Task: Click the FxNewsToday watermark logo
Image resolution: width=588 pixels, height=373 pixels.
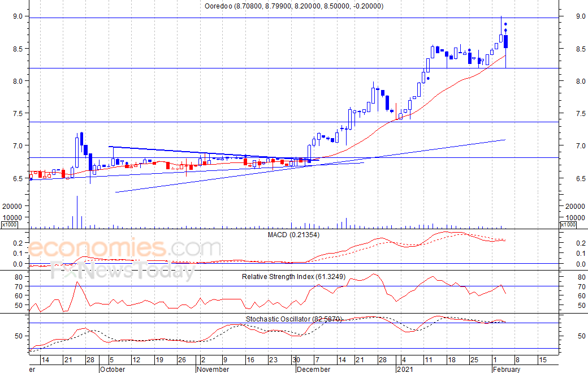Action: click(x=123, y=271)
